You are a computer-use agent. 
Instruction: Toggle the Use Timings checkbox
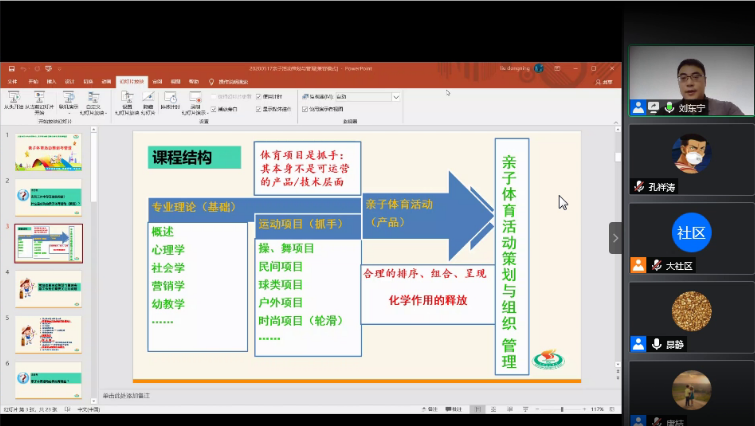[260, 97]
